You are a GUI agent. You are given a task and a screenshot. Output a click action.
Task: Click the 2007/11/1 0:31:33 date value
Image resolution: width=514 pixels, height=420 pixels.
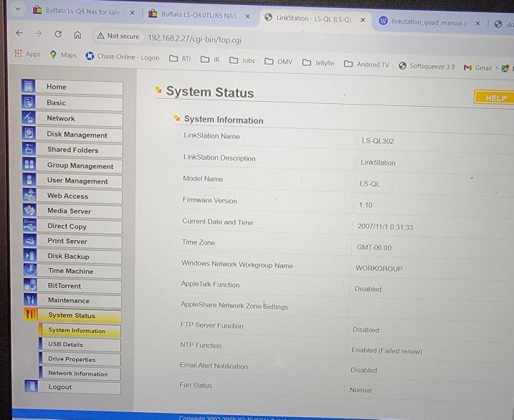point(385,226)
